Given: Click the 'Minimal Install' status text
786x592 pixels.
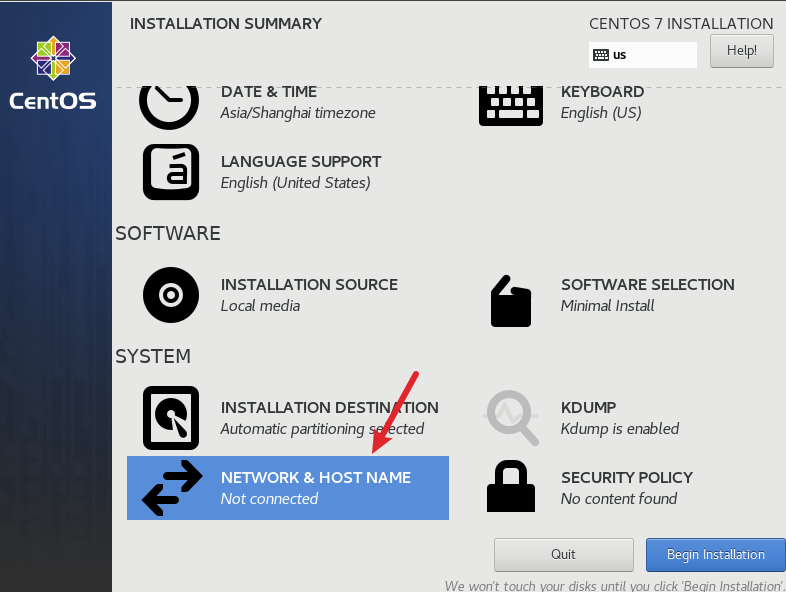Looking at the screenshot, I should (607, 306).
